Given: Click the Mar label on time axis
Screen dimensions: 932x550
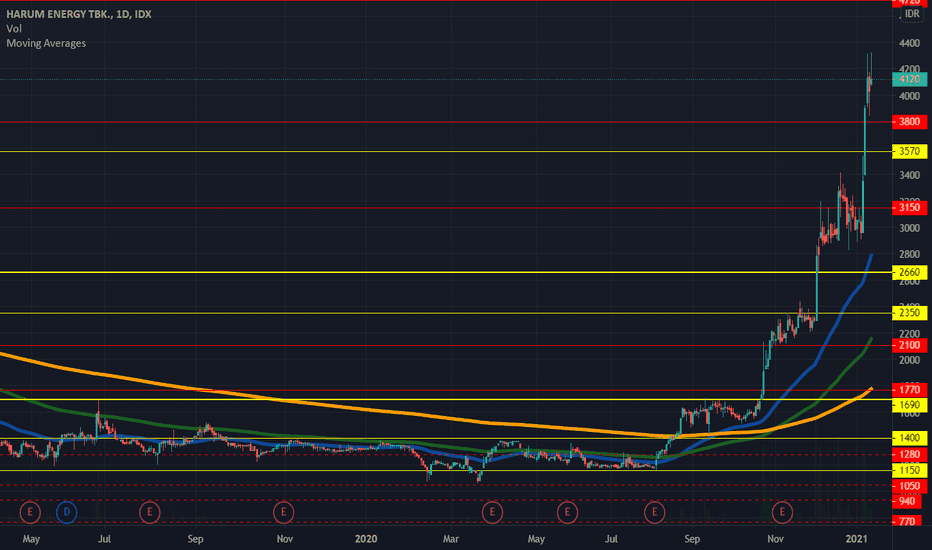Looking at the screenshot, I should pyautogui.click(x=451, y=539).
